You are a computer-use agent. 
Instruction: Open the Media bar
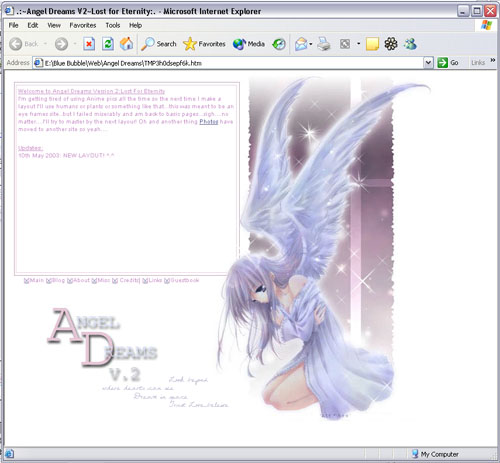[x=249, y=44]
